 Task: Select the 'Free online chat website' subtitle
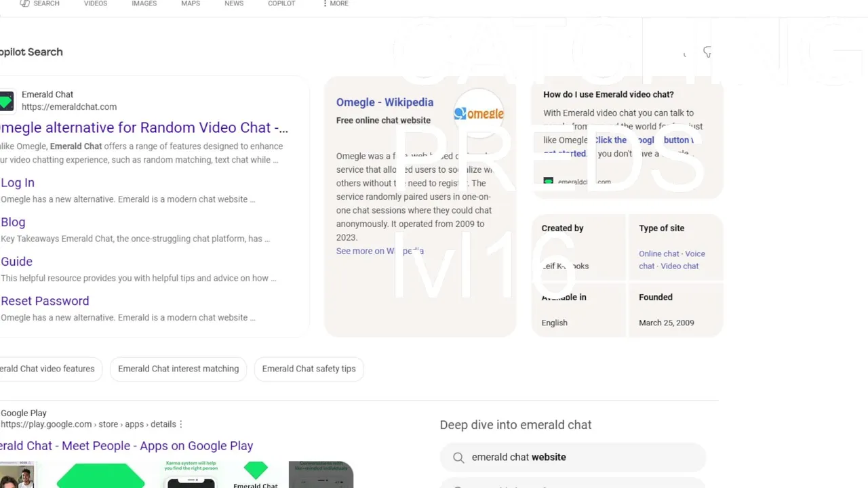(383, 120)
